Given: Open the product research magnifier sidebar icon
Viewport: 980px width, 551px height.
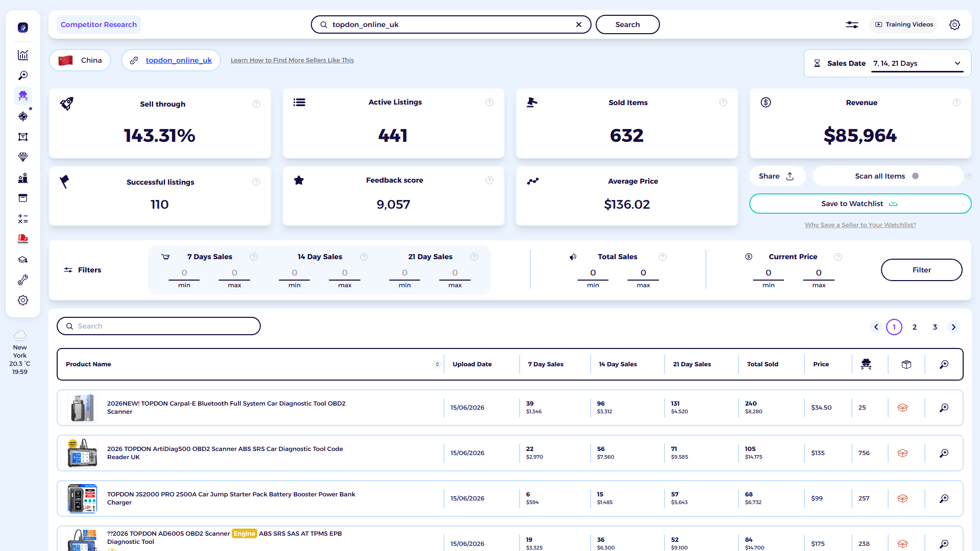Looking at the screenshot, I should [23, 76].
